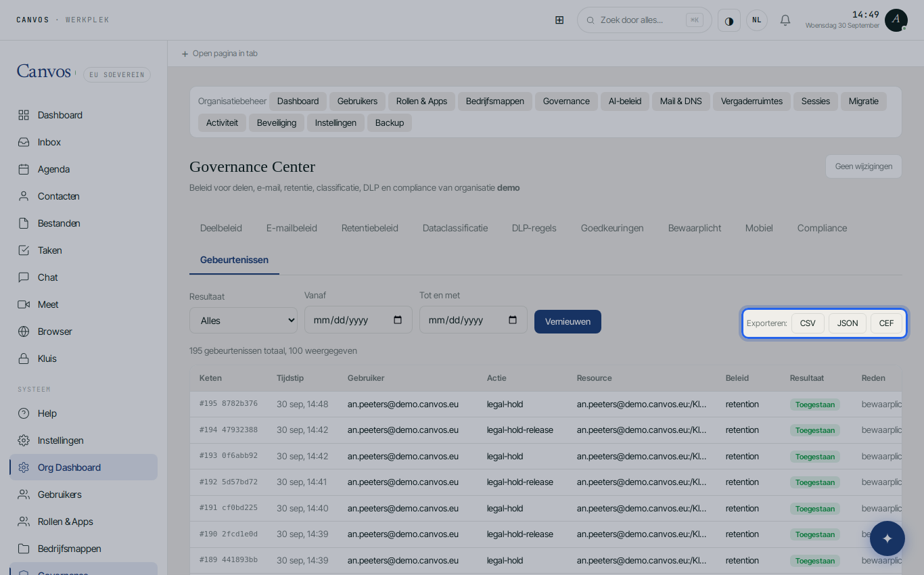Click the Meet video camera icon
The width and height of the screenshot is (924, 575).
[x=24, y=304]
